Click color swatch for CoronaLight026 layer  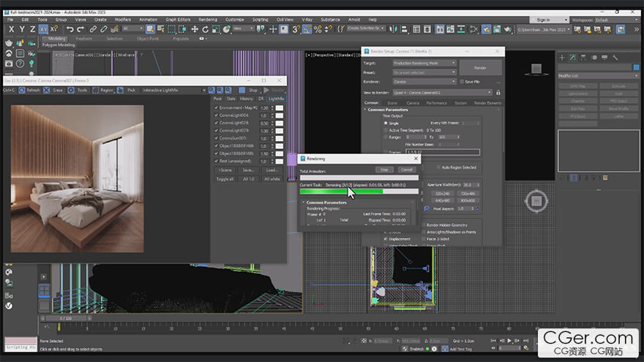[x=280, y=123]
